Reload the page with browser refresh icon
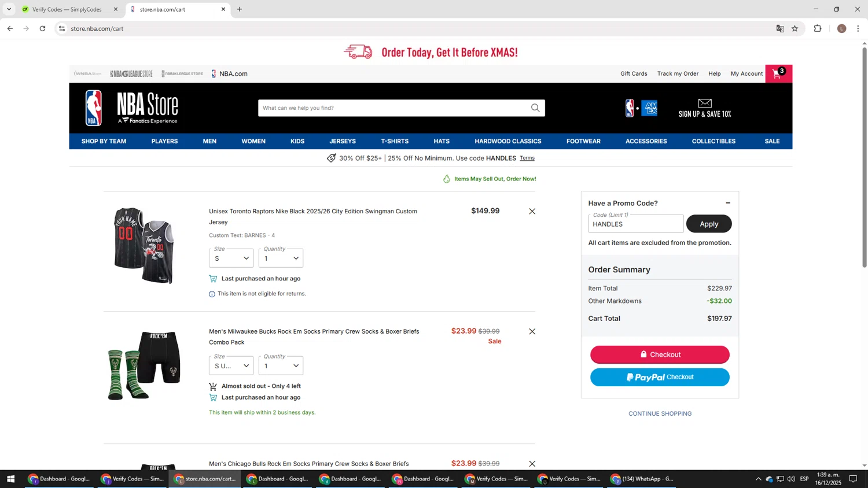This screenshot has height=488, width=868. point(42,28)
